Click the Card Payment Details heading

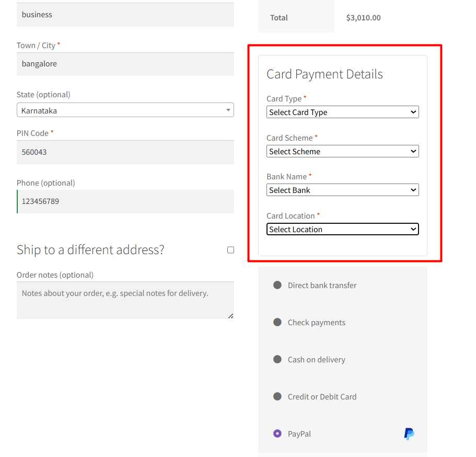click(324, 74)
